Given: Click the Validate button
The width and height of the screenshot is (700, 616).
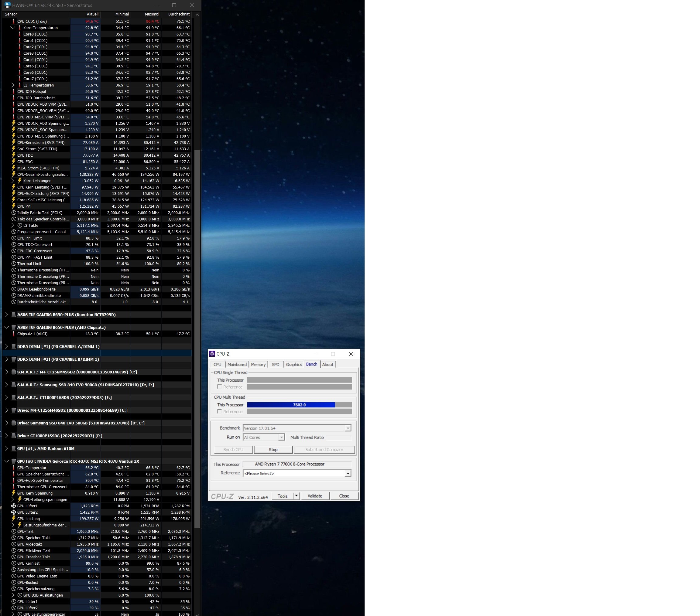Looking at the screenshot, I should tap(315, 496).
